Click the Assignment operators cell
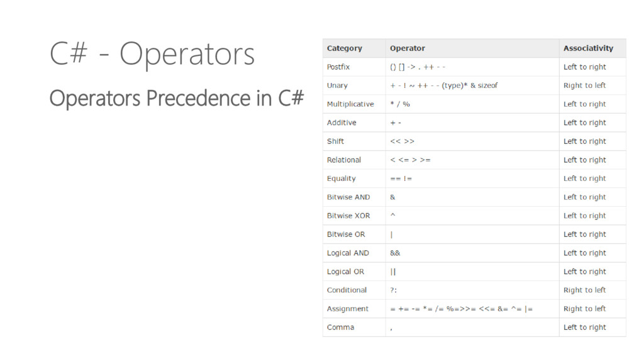The image size is (644, 362). pos(472,309)
